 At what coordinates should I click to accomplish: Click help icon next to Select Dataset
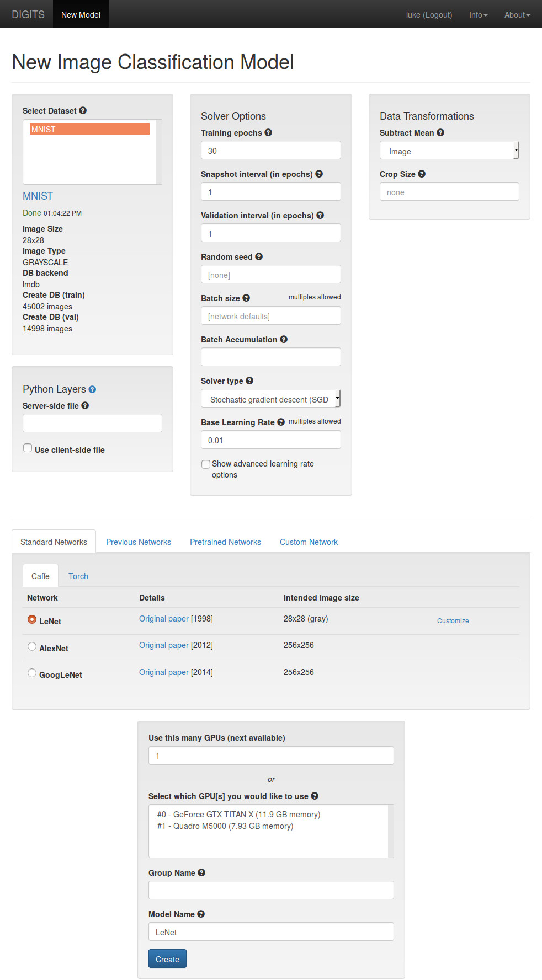point(83,110)
